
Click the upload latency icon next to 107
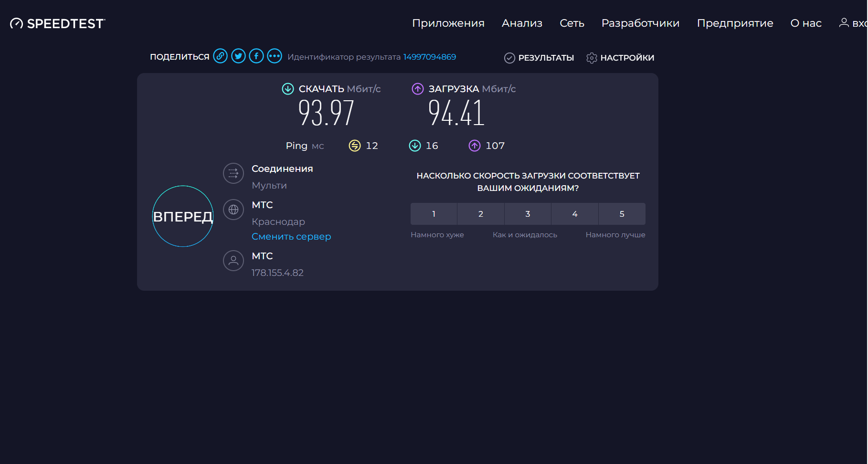coord(475,146)
